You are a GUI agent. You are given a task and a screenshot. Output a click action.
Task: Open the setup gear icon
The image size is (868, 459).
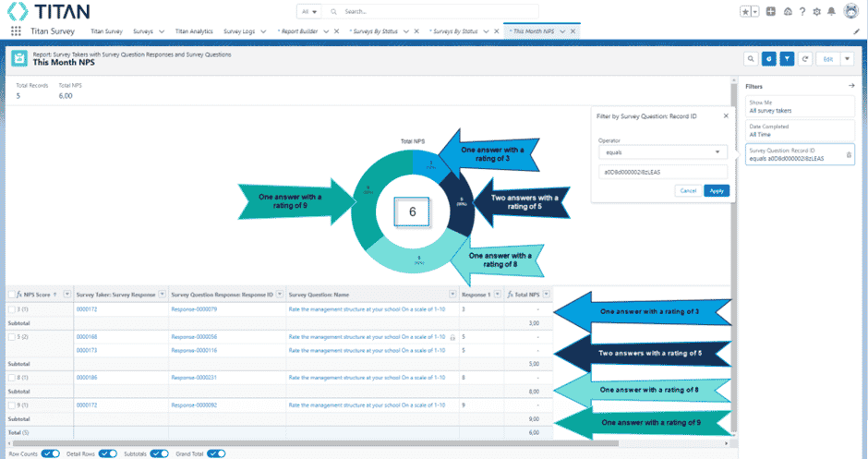click(816, 11)
